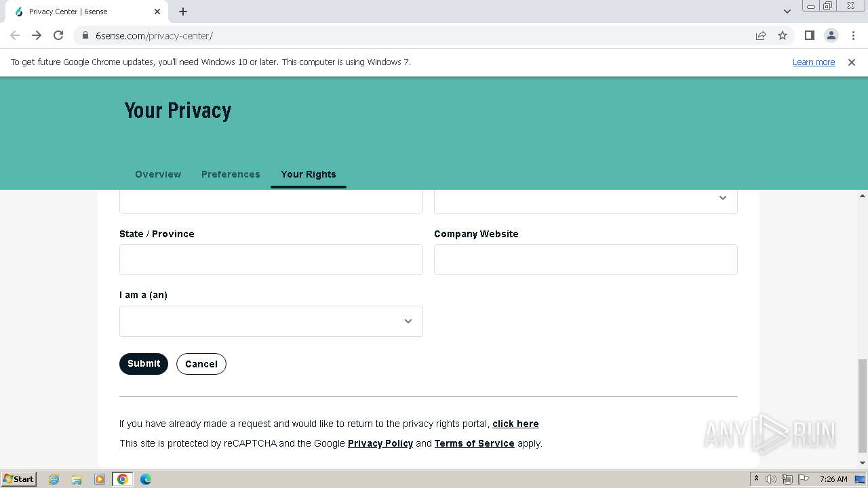Bookmark this page with the star icon
Screen dimensions: 868x488
[x=783, y=35]
